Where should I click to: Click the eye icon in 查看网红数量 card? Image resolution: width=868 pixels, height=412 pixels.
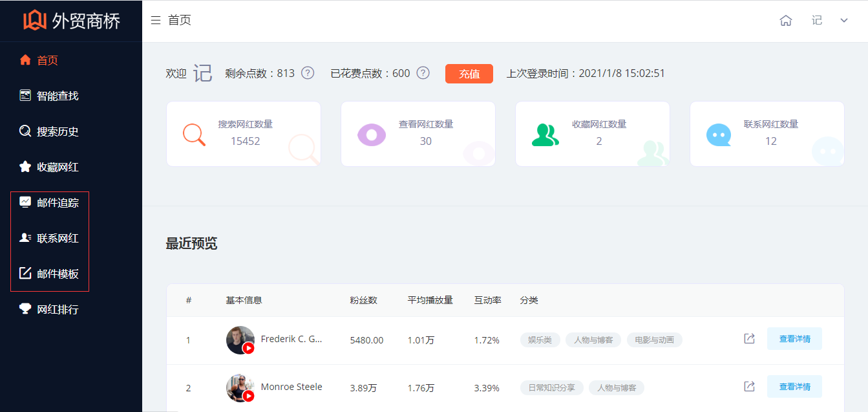point(371,134)
